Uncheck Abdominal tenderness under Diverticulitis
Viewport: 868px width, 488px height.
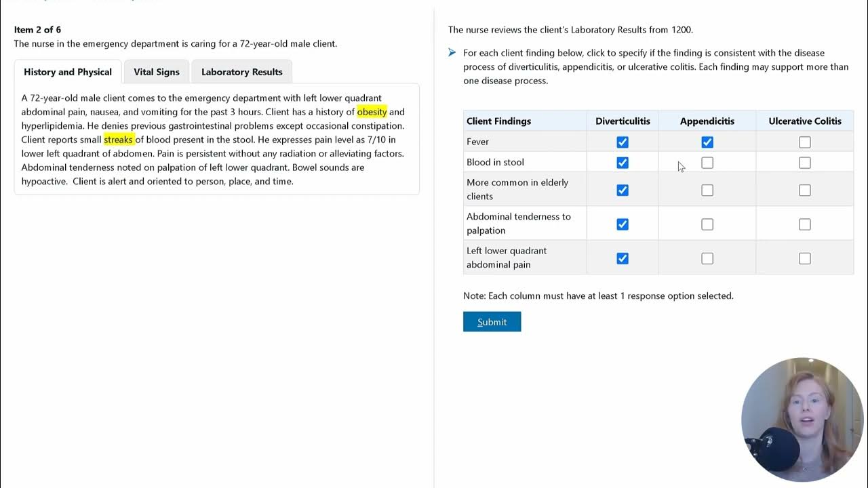pyautogui.click(x=623, y=224)
